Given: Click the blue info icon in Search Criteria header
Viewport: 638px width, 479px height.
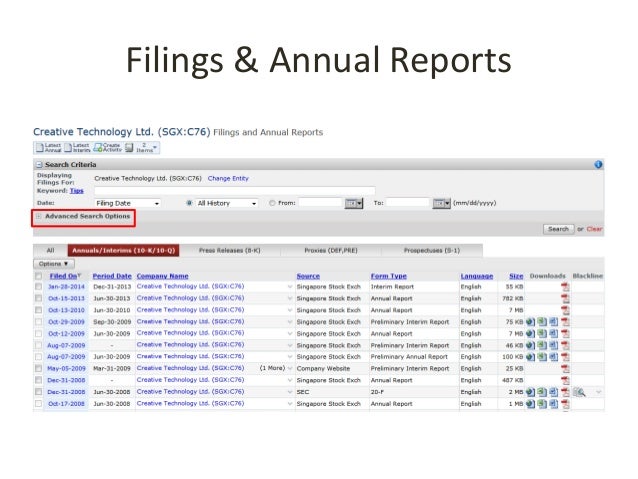Looking at the screenshot, I should [x=598, y=164].
